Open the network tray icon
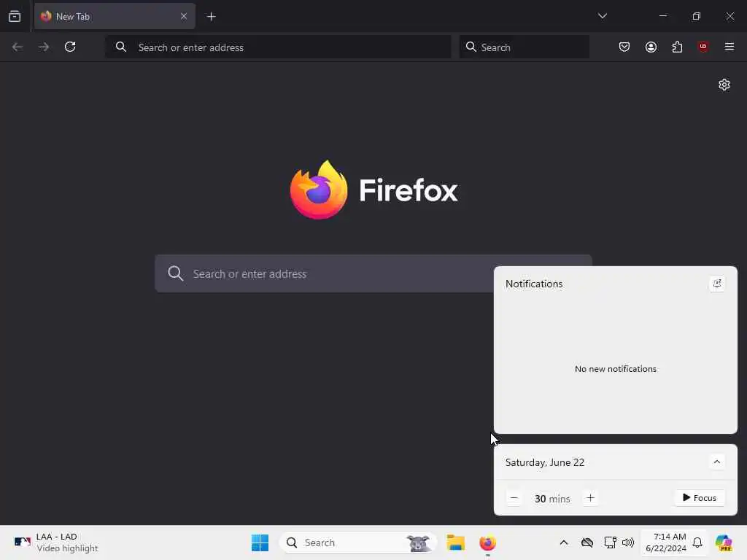The width and height of the screenshot is (747, 560). (x=610, y=542)
